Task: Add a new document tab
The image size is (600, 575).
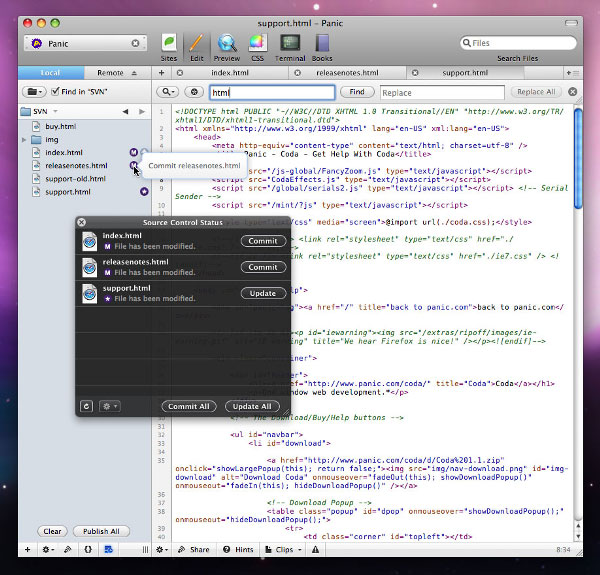Action: pyautogui.click(x=161, y=73)
